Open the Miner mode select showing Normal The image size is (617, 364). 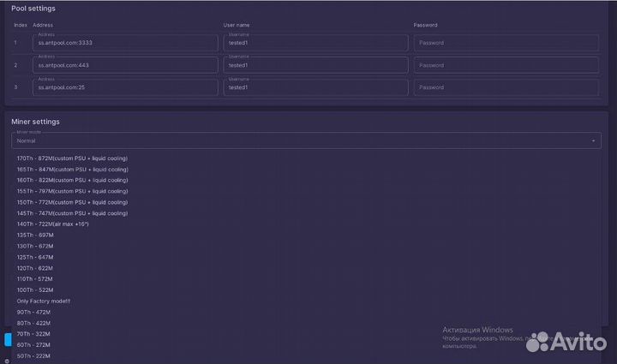point(300,140)
